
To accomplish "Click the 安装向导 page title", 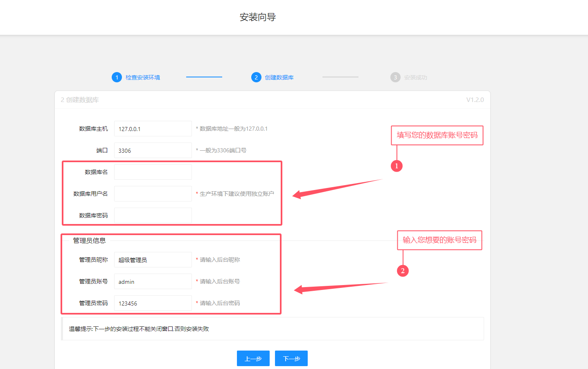I will tap(258, 17).
